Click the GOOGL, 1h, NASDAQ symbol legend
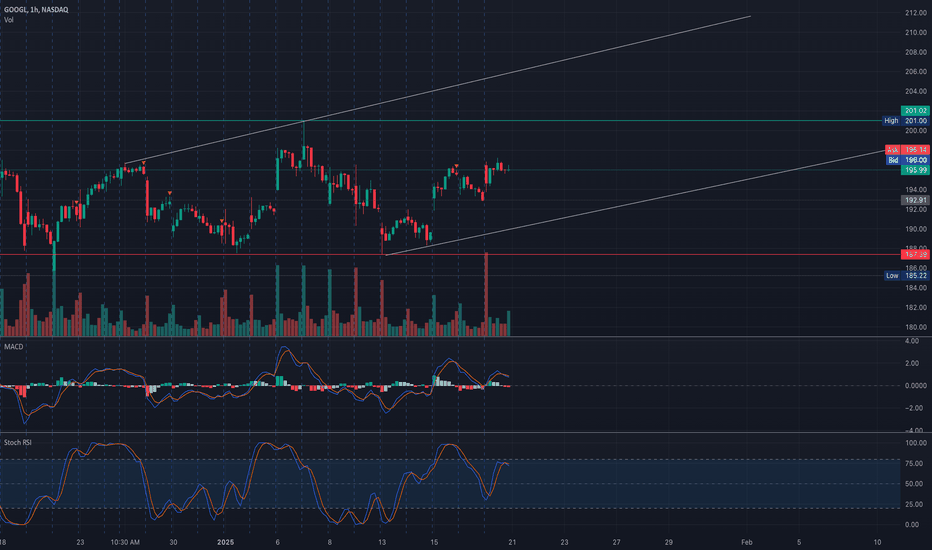 pyautogui.click(x=36, y=10)
